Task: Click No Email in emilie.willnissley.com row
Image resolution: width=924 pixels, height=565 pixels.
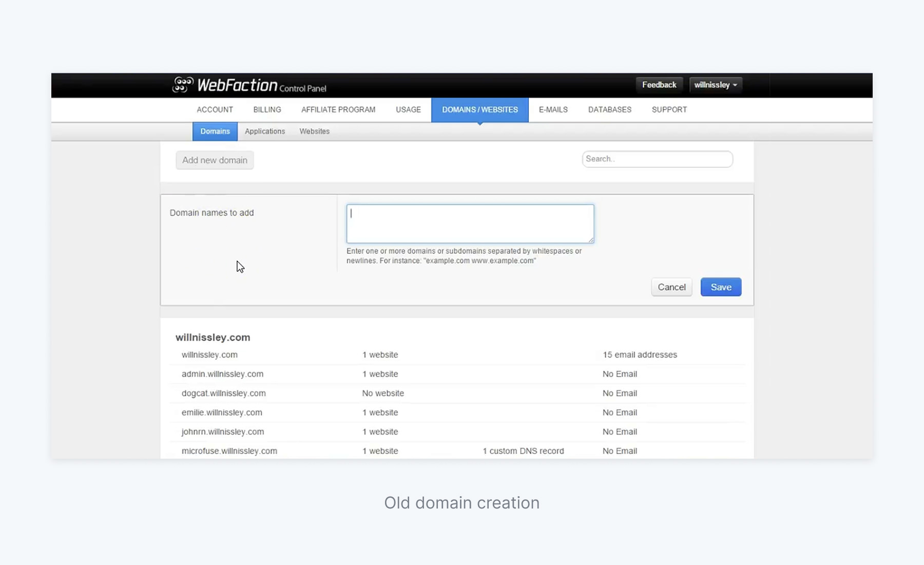Action: pyautogui.click(x=620, y=412)
